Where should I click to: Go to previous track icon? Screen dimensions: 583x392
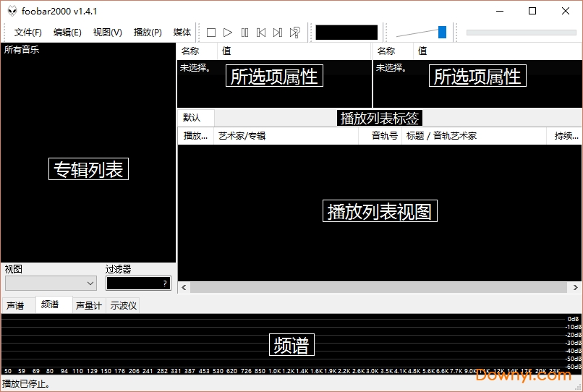[261, 33]
